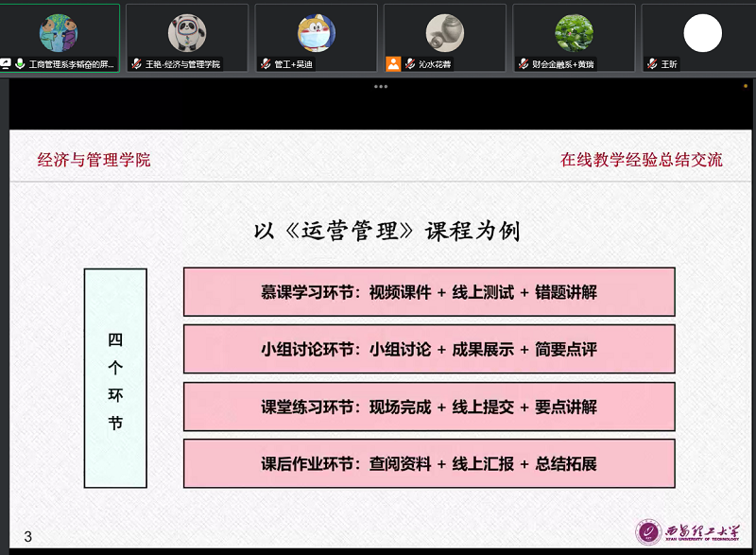Click the 四个环节 vertical label box

115,378
